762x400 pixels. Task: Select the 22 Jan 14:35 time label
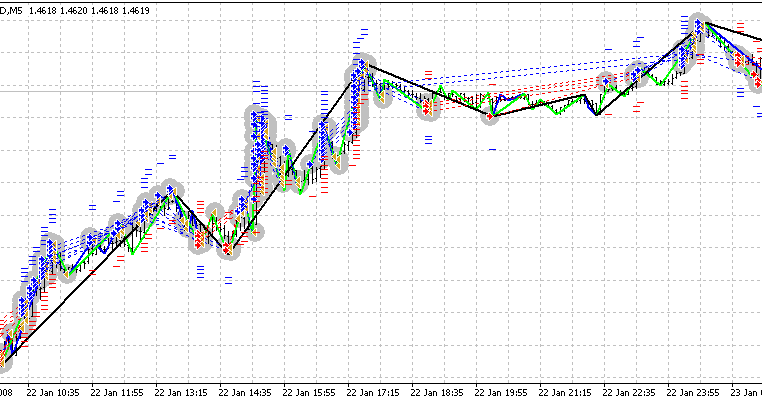click(244, 393)
